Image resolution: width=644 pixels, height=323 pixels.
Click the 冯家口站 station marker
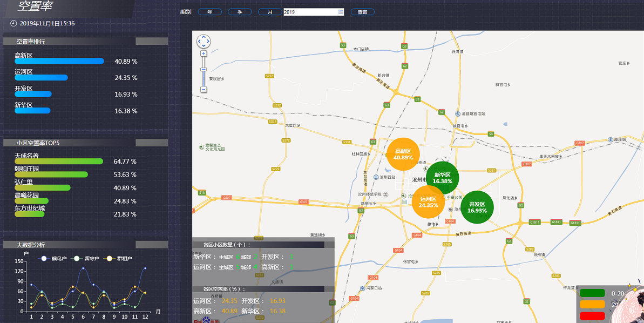pyautogui.click(x=362, y=288)
